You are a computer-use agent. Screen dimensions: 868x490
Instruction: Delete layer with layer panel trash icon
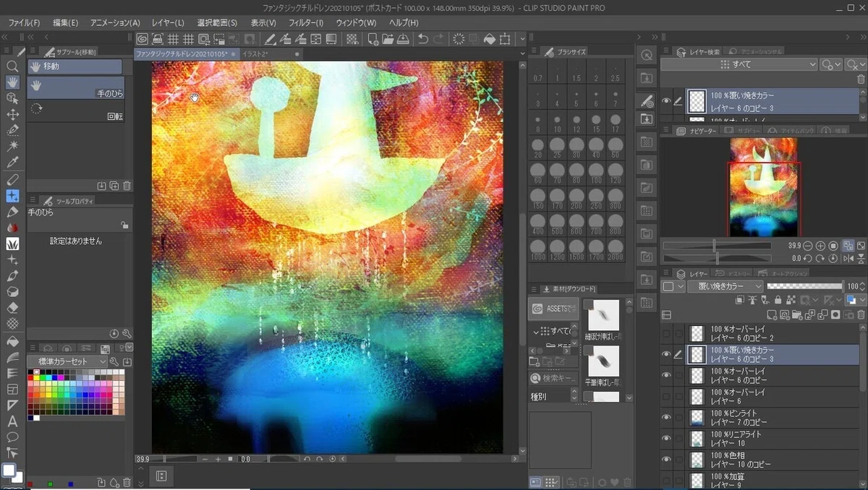click(860, 315)
